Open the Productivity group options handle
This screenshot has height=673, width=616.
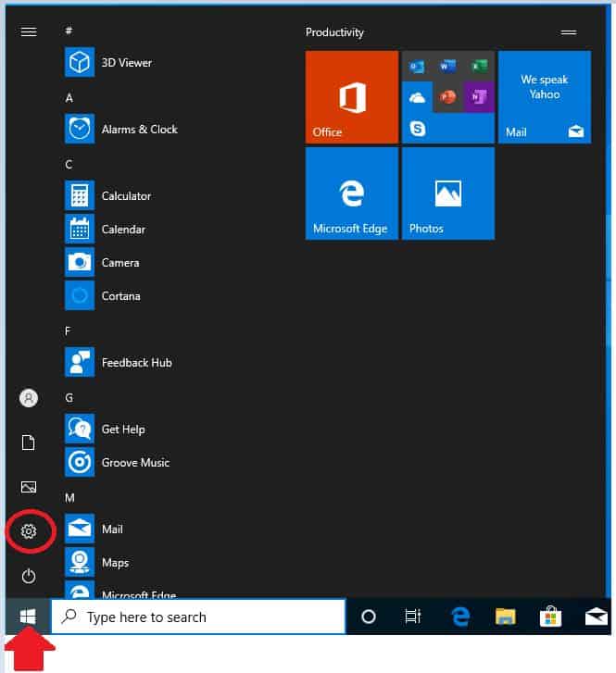click(569, 32)
